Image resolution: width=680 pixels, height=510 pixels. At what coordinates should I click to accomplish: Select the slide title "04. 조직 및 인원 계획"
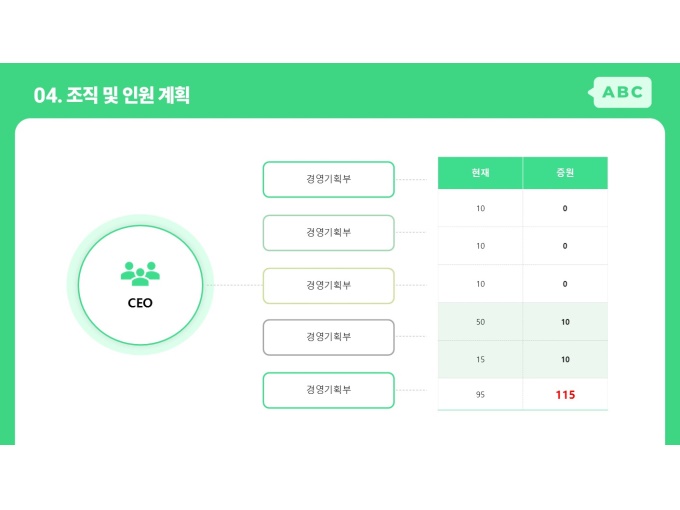click(112, 95)
